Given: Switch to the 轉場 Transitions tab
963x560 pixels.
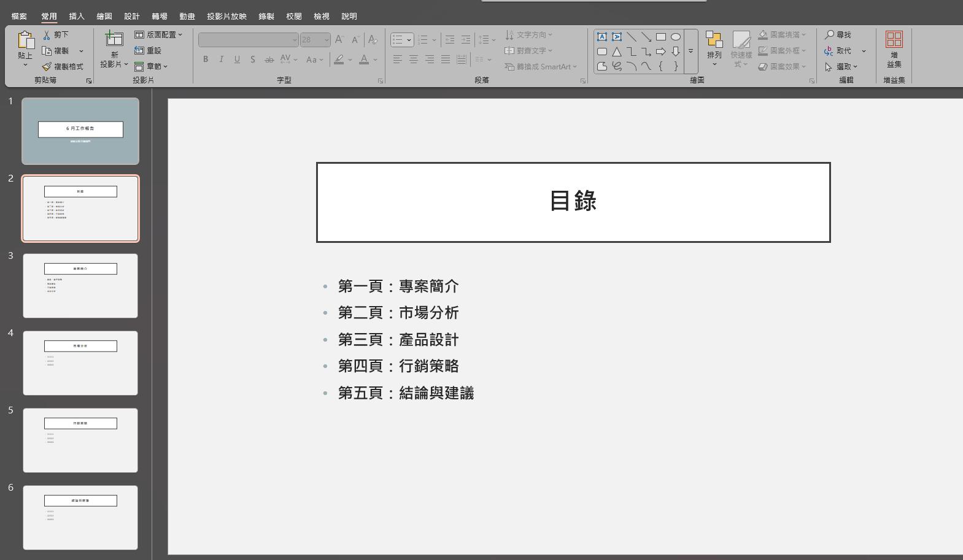Looking at the screenshot, I should click(x=160, y=17).
